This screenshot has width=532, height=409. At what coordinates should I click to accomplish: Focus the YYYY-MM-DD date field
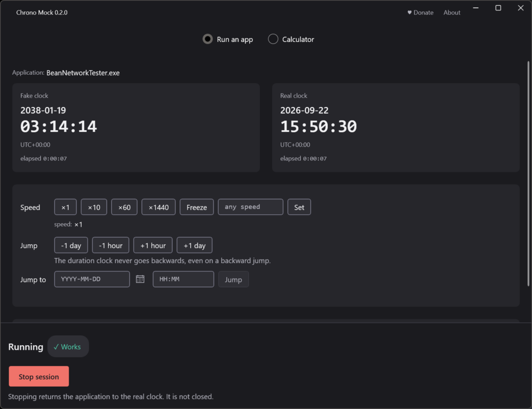click(x=92, y=279)
